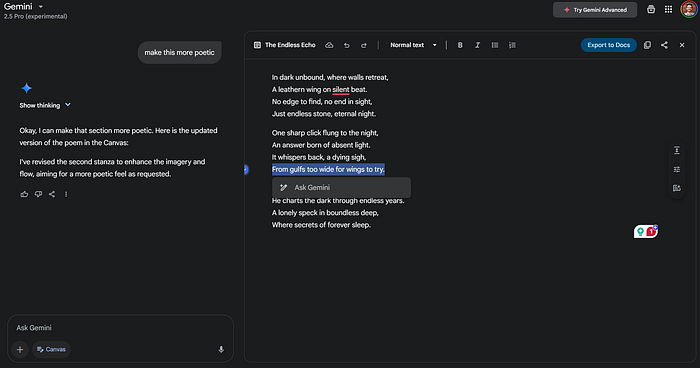This screenshot has height=368, width=700.
Task: Click line 'A lonely speck in boundless deep,'
Action: (325, 213)
